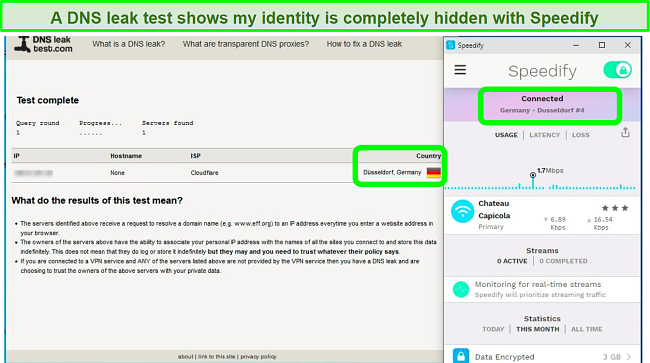Click the 1.7Mbps marker on usage graph

pyautogui.click(x=533, y=175)
